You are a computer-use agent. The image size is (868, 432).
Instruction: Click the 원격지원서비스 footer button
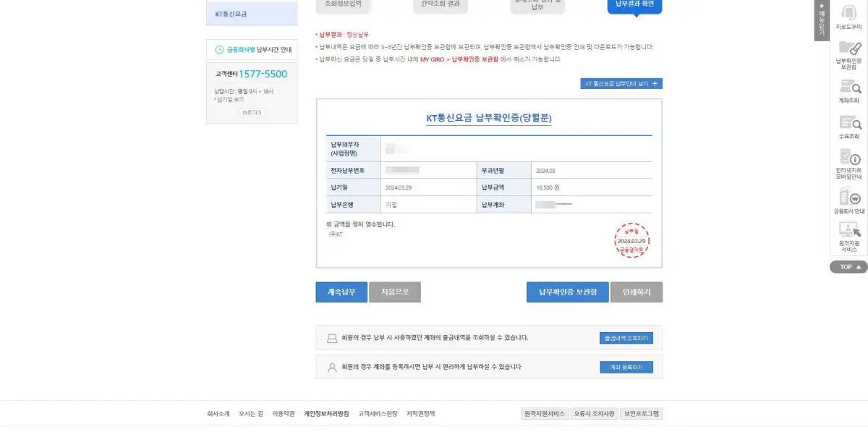544,414
